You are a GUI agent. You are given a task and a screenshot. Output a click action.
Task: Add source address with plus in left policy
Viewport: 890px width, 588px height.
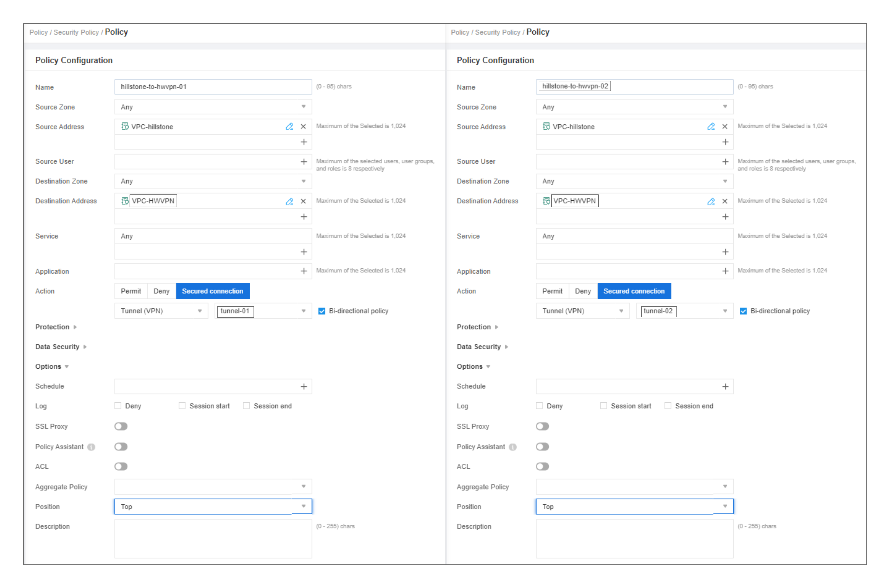(x=304, y=142)
